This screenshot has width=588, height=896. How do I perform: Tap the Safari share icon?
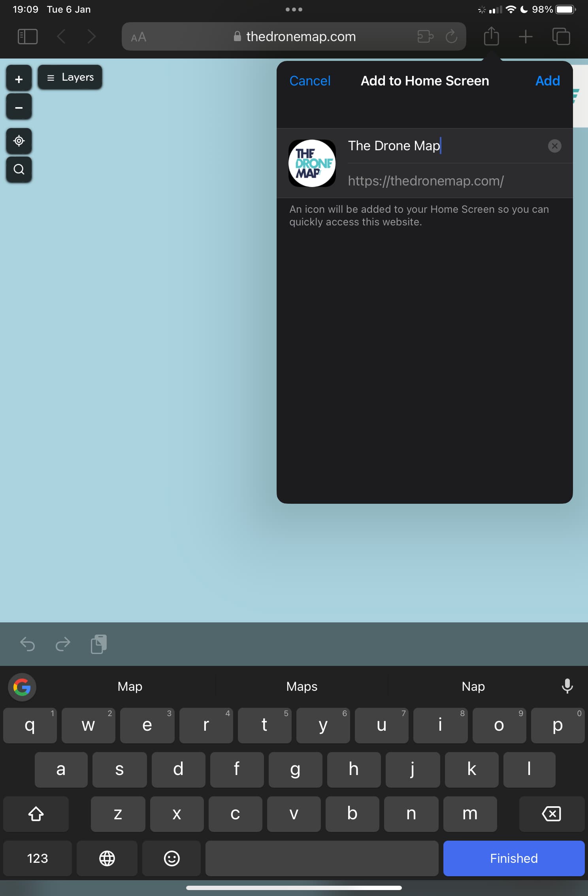click(491, 37)
